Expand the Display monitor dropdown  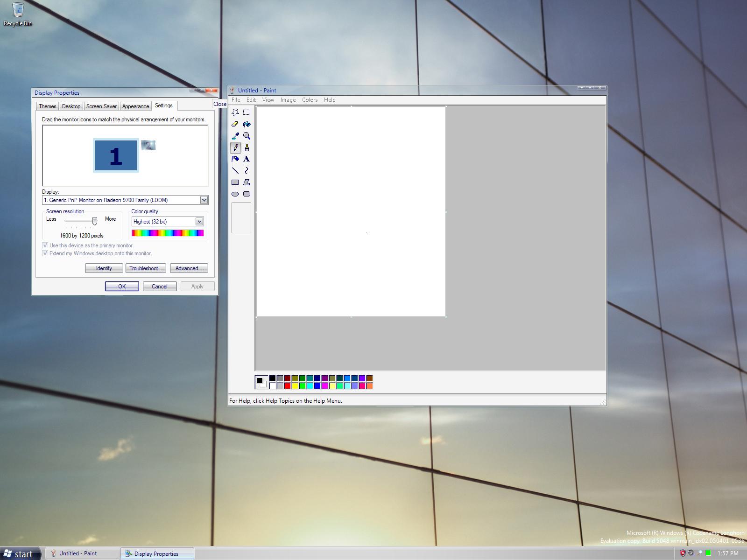[204, 200]
